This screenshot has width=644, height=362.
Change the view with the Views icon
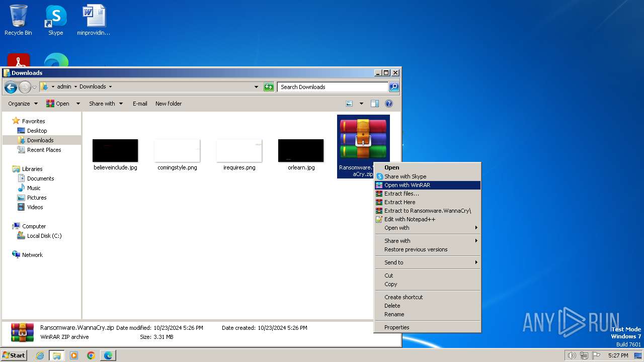click(x=349, y=104)
